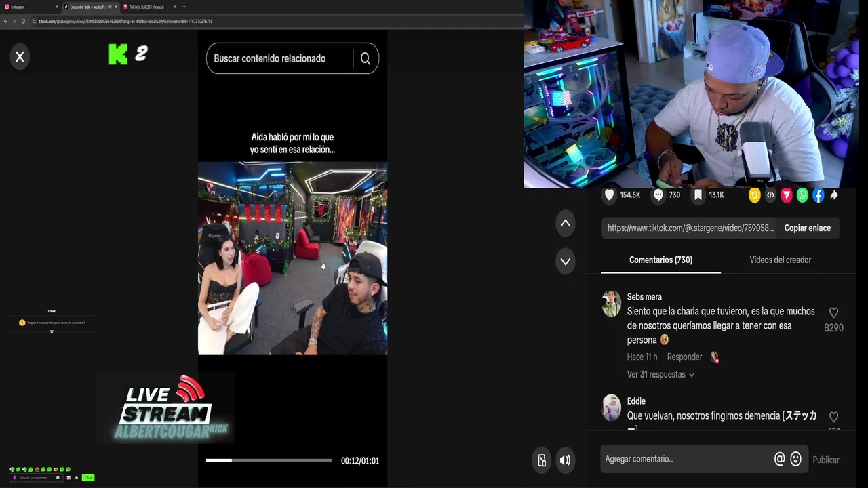
Task: Open a new browser tab with plus
Action: (x=184, y=7)
